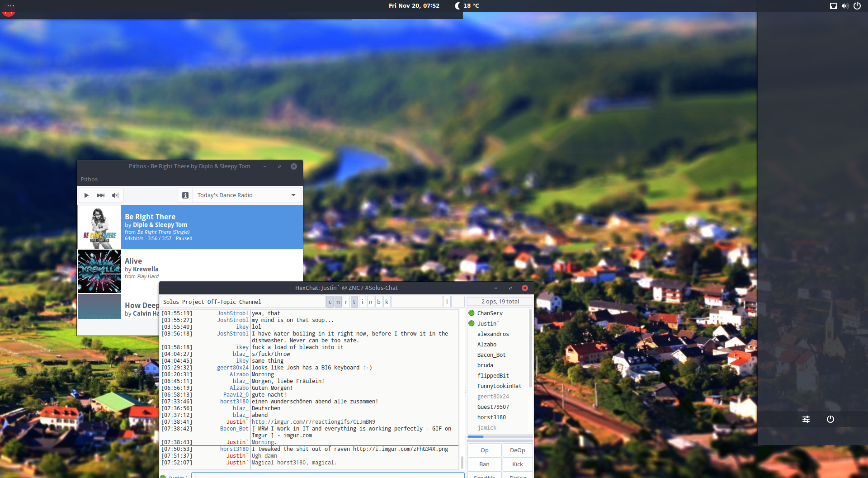Select Guest79507 in user list
Viewport: 868px width, 478px height.
tap(498, 407)
